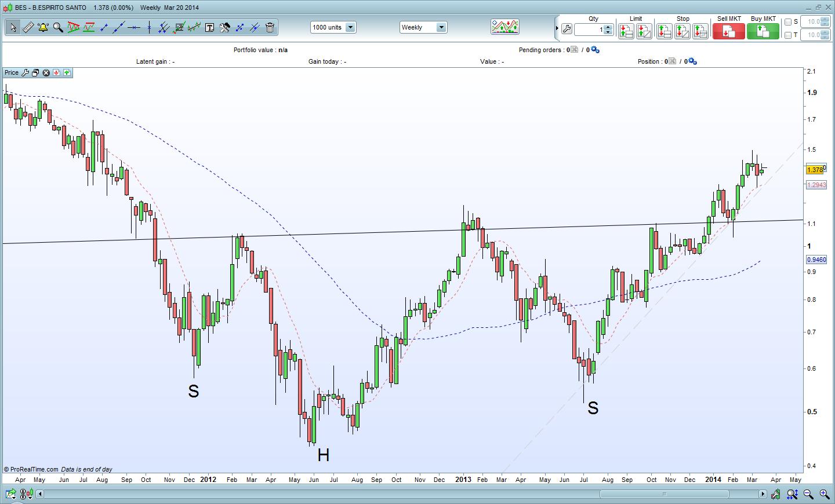Open Price panel wrench settings
The height and width of the screenshot is (504, 835).
pos(25,73)
